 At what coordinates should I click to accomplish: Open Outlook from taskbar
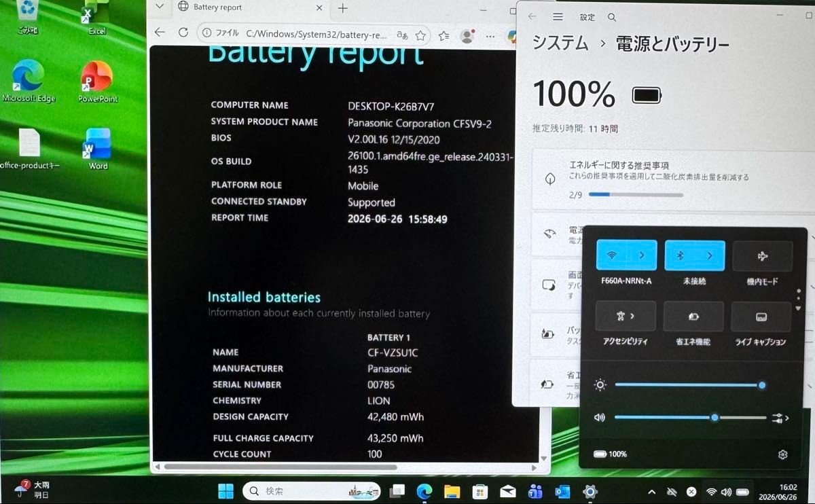(562, 490)
